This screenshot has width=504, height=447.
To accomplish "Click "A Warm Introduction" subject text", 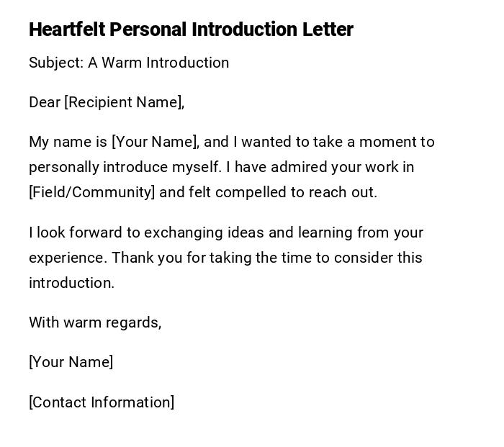I will (x=158, y=63).
